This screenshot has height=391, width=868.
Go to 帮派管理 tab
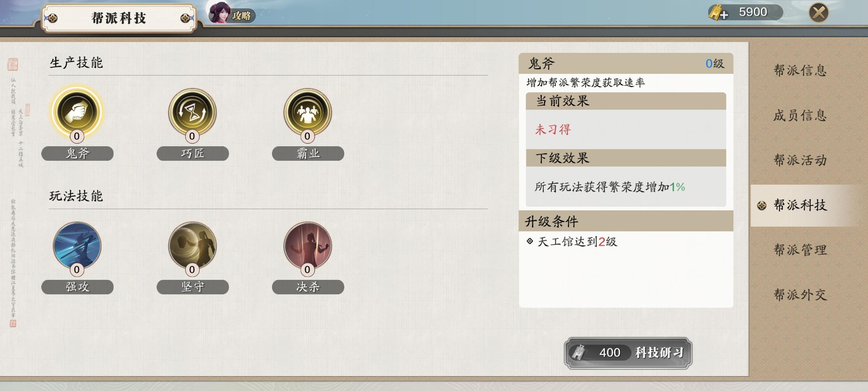pyautogui.click(x=800, y=250)
